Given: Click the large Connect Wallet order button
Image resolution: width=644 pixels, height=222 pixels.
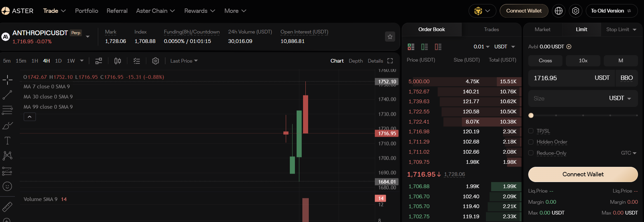Looking at the screenshot, I should (583, 174).
